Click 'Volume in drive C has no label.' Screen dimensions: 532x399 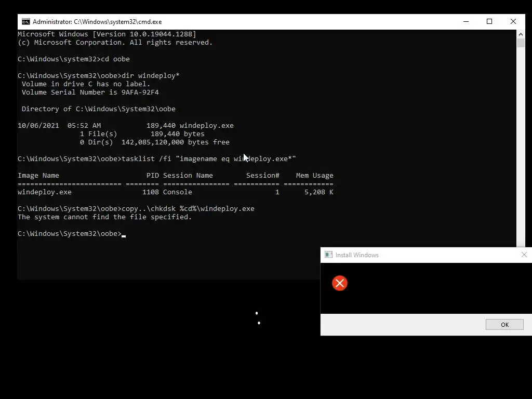click(x=86, y=84)
